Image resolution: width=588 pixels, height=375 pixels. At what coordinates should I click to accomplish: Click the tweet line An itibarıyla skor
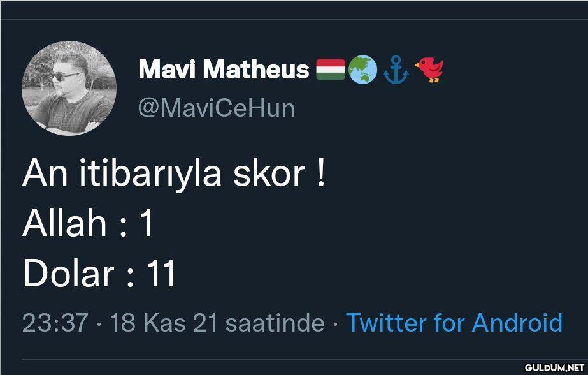click(173, 173)
